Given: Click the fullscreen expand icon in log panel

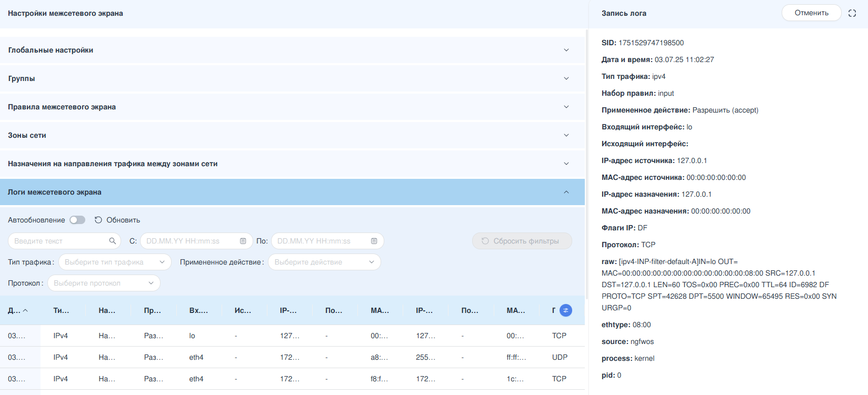Looking at the screenshot, I should point(852,13).
